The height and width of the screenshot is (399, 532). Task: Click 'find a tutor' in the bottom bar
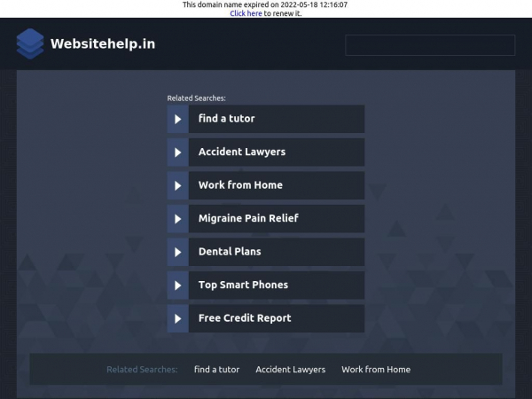(x=216, y=370)
